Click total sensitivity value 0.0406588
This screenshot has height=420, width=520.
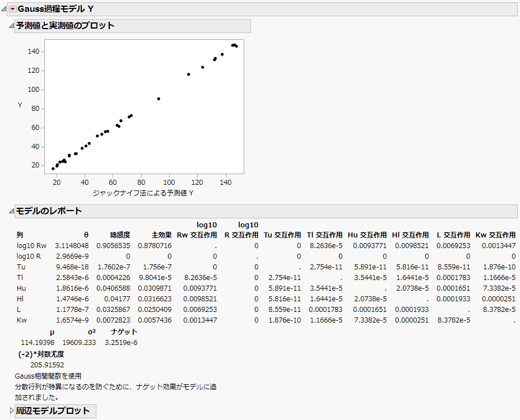113,288
